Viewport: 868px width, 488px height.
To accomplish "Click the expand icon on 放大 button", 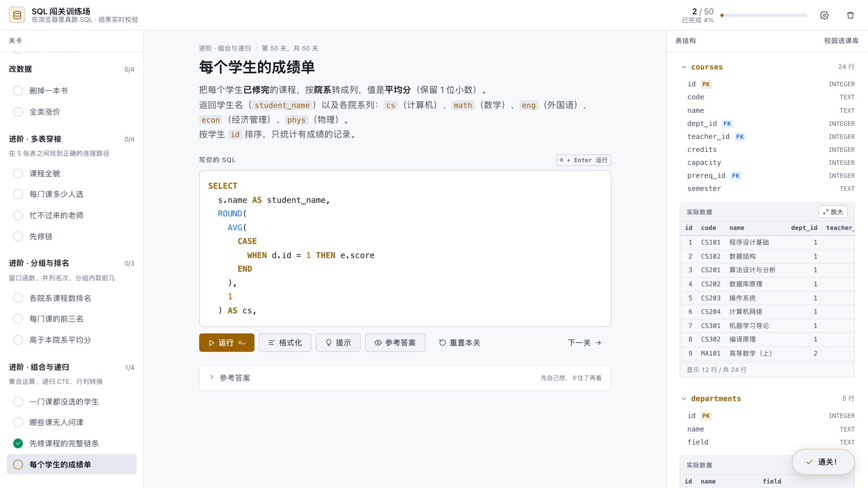I will click(x=826, y=212).
